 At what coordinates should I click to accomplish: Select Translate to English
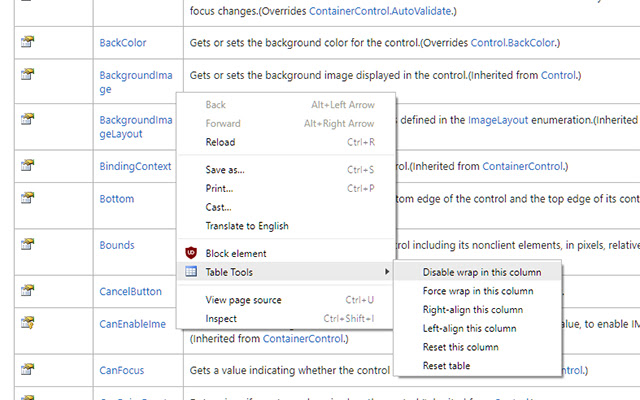pos(247,226)
